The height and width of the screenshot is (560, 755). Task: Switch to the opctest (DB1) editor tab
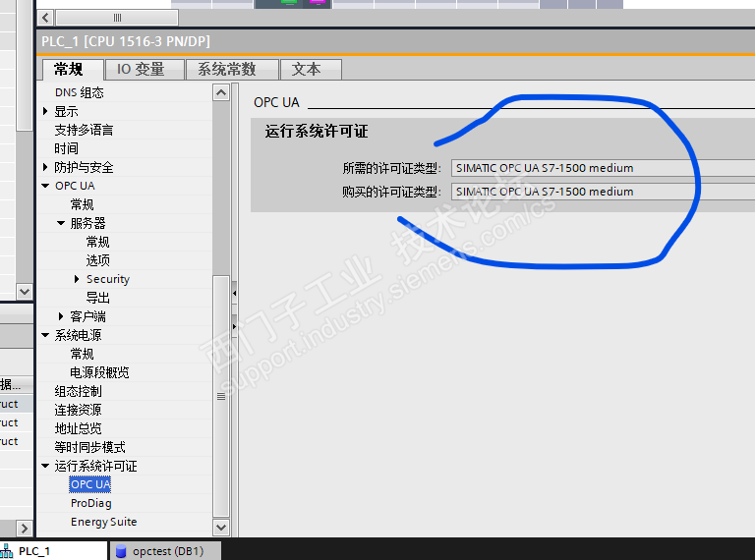(165, 551)
